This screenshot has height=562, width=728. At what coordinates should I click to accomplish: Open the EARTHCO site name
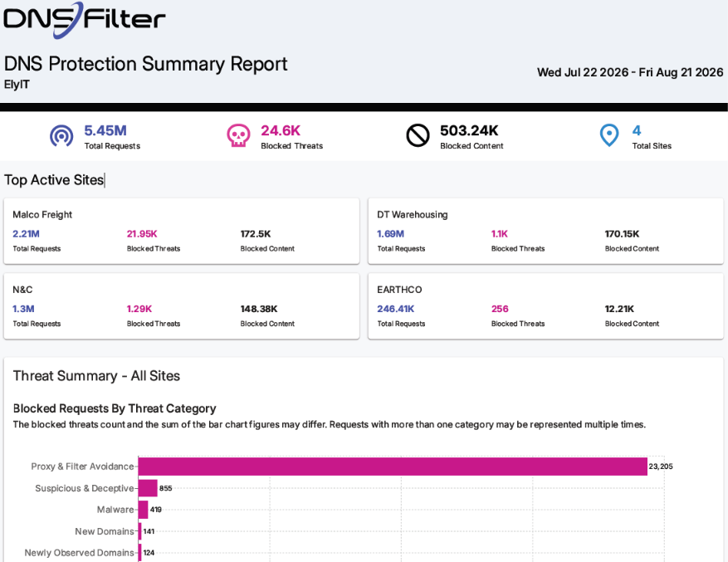(399, 290)
